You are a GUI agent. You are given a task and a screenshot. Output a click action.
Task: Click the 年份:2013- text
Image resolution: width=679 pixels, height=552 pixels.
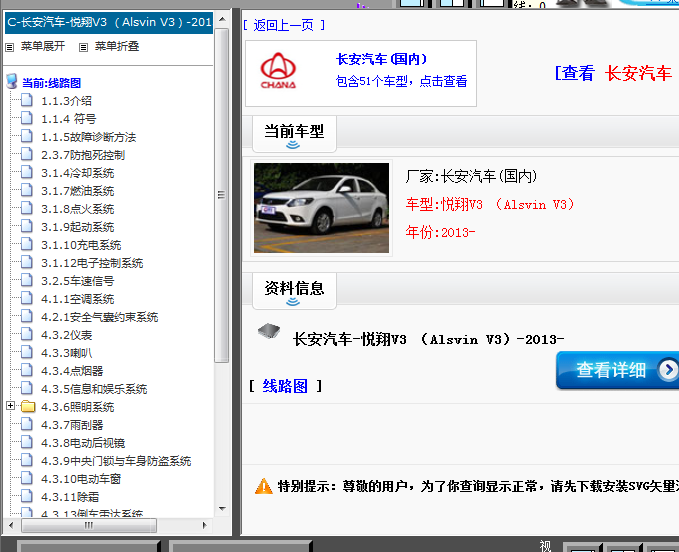[440, 232]
